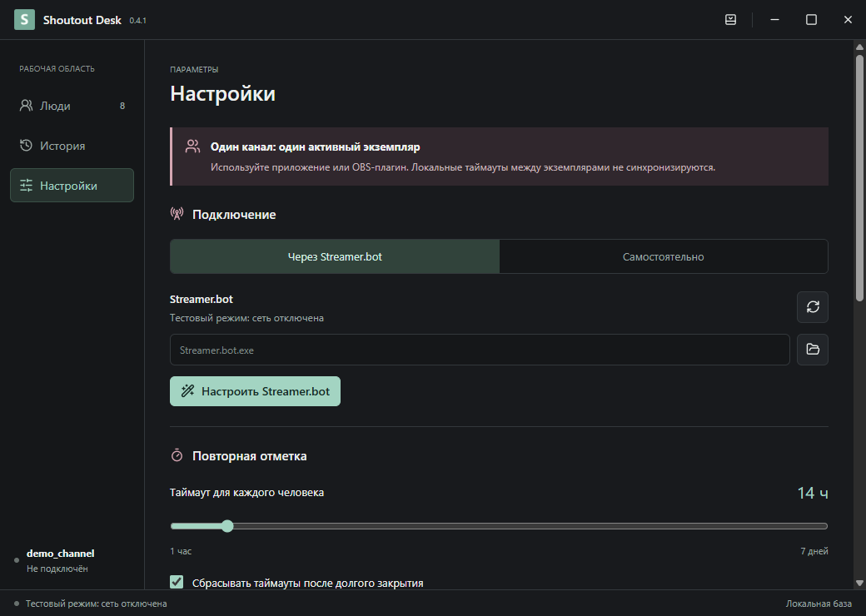The image size is (866, 616).
Task: Click the antenna icon beside Подключение
Action: [x=177, y=214]
